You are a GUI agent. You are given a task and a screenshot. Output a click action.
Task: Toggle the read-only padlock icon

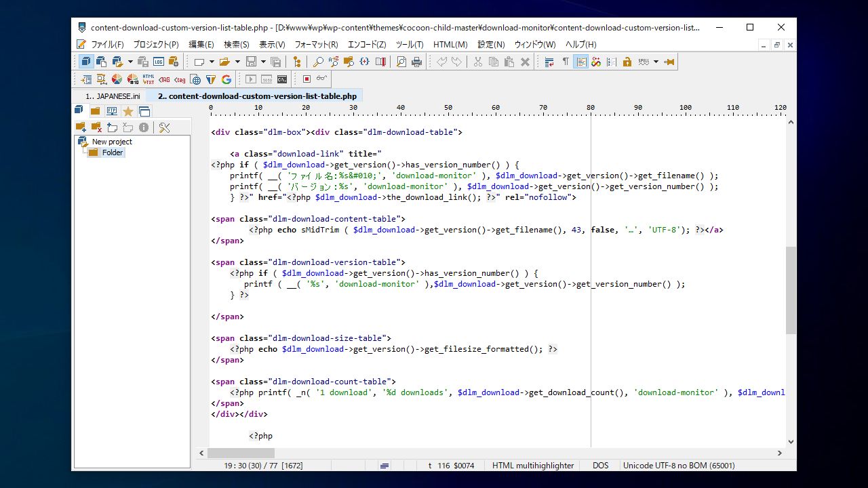pyautogui.click(x=627, y=62)
